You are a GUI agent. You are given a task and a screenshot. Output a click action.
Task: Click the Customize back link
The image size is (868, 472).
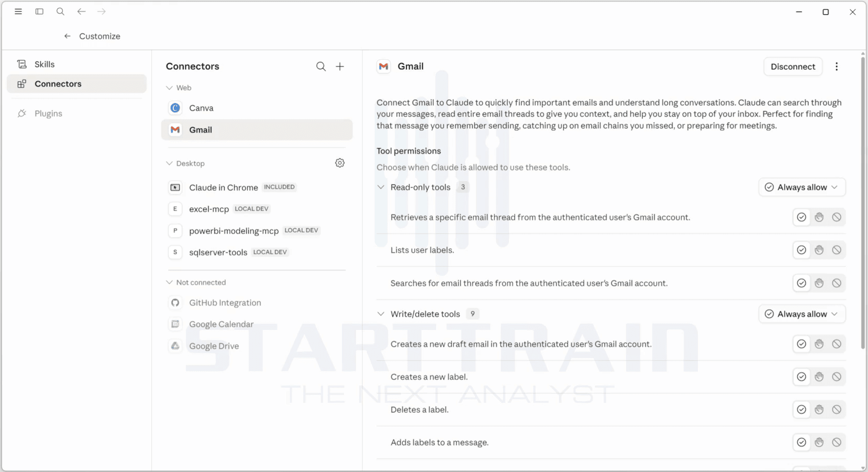tap(99, 36)
